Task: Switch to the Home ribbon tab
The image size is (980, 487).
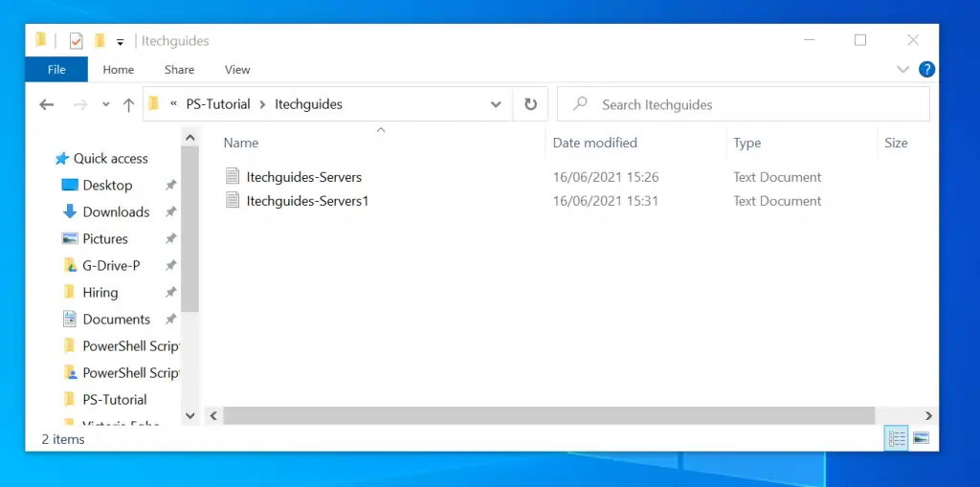Action: [118, 70]
